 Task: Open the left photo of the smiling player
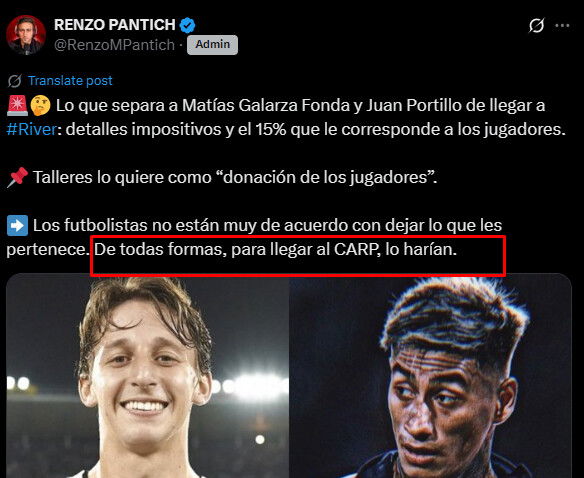[147, 376]
